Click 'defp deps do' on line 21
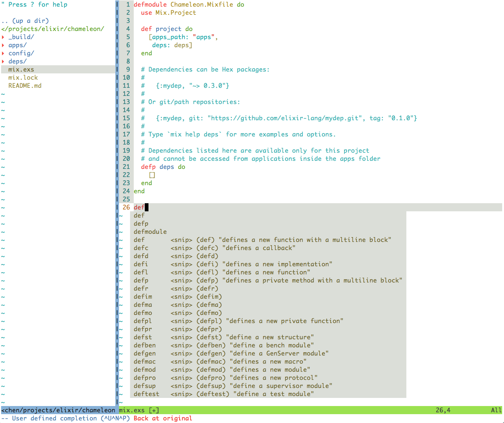Viewport: 504px width, 423px height. coord(163,167)
